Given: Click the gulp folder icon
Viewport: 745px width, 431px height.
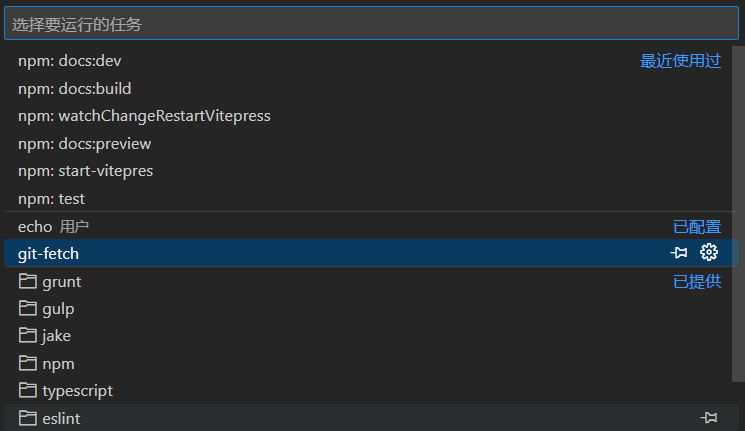Looking at the screenshot, I should coord(27,308).
